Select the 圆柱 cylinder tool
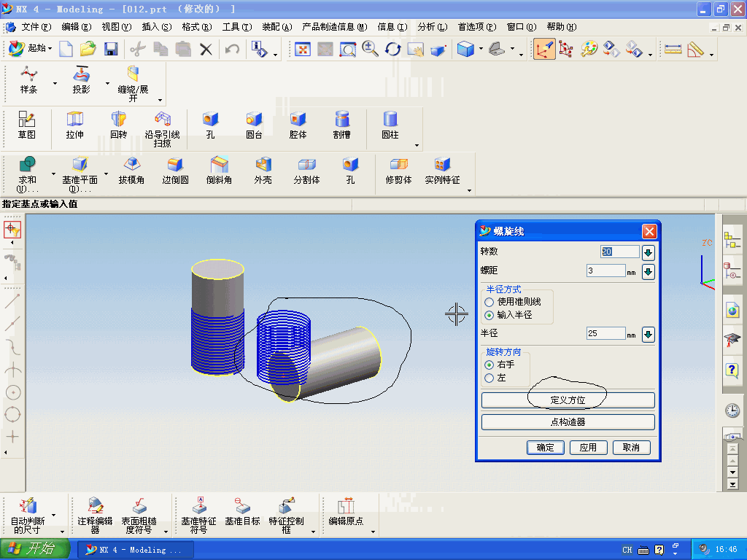 pos(390,125)
